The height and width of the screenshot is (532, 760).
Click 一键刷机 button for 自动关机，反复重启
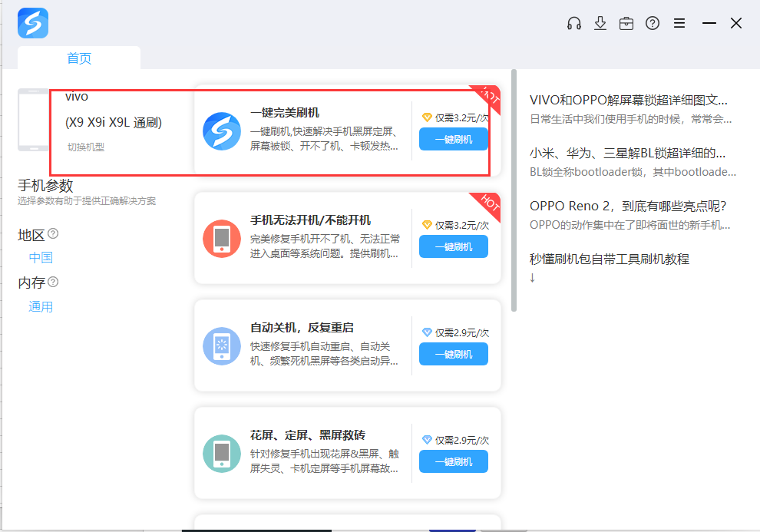point(454,354)
